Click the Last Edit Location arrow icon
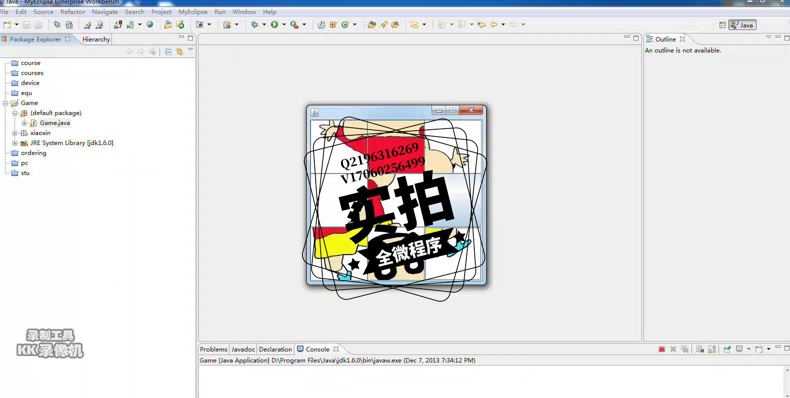This screenshot has height=398, width=790. (x=482, y=25)
